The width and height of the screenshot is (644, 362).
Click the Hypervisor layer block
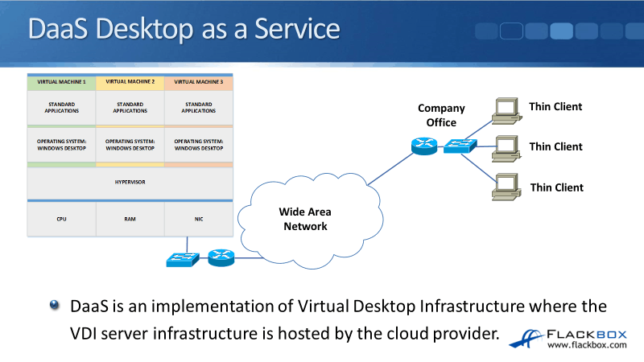point(130,182)
